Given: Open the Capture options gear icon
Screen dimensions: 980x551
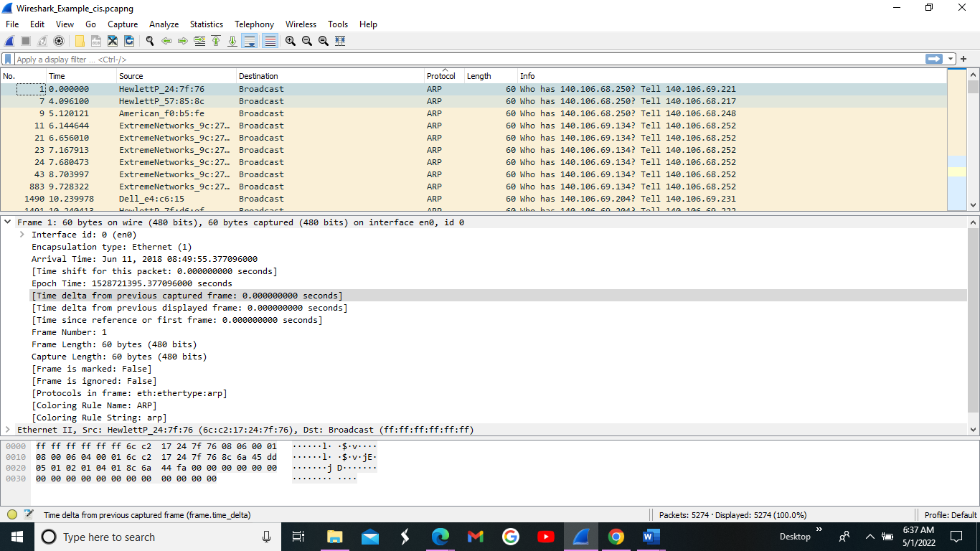Looking at the screenshot, I should [x=59, y=41].
